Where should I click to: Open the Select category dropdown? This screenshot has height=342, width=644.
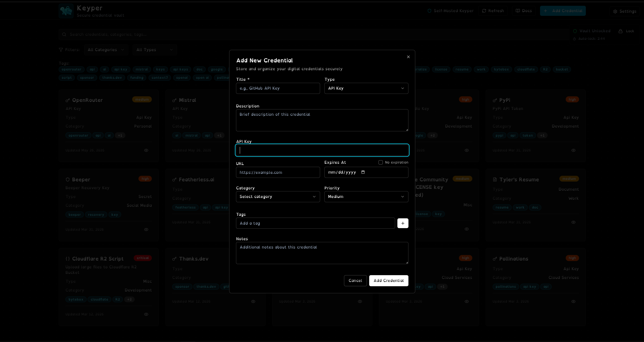[278, 197]
